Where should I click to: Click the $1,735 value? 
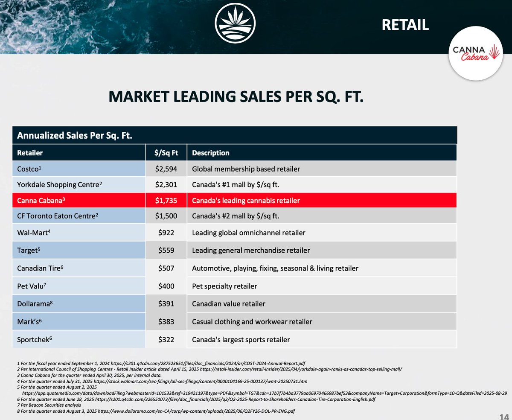tap(166, 200)
